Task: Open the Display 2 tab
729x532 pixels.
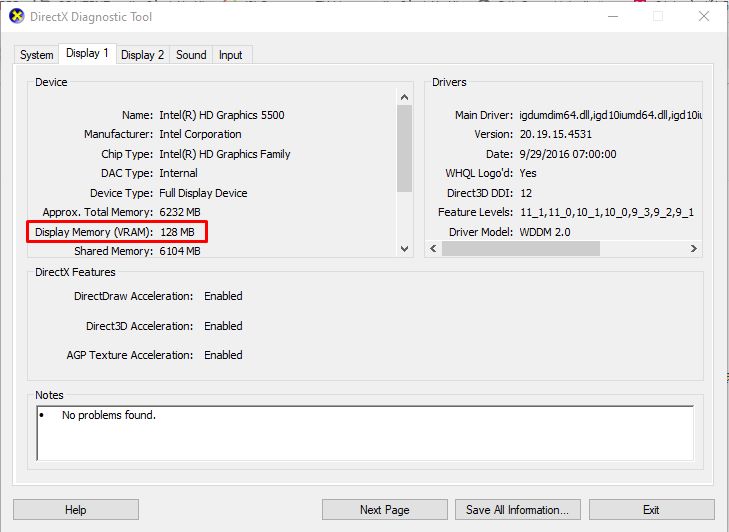Action: click(142, 55)
